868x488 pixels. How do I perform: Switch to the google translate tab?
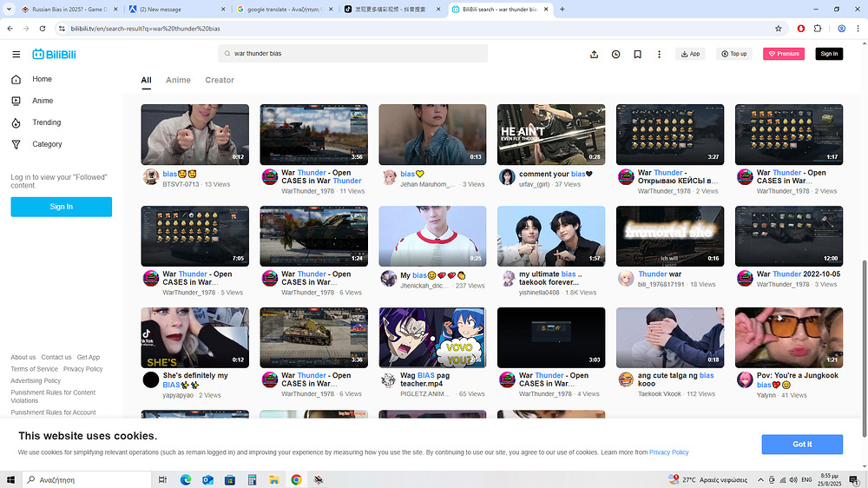[285, 10]
